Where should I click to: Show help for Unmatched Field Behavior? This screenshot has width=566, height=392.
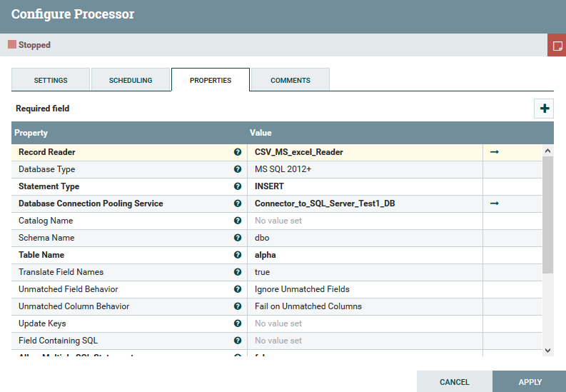[237, 289]
